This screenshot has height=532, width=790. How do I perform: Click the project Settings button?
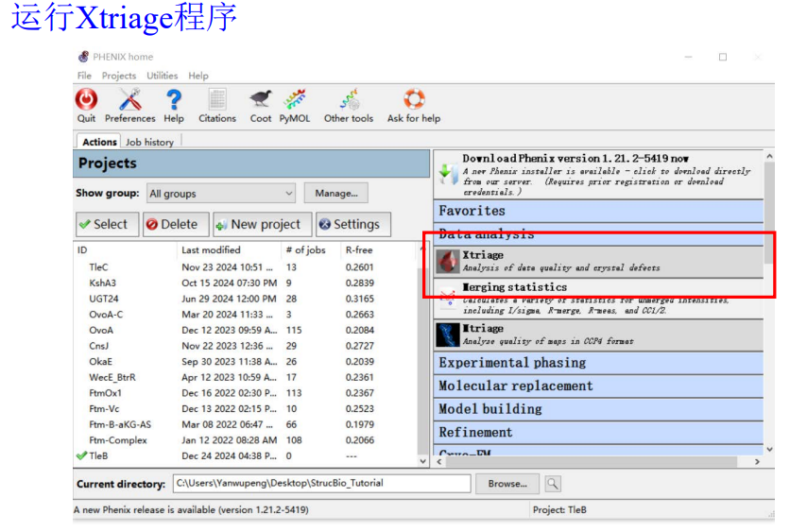click(x=353, y=224)
